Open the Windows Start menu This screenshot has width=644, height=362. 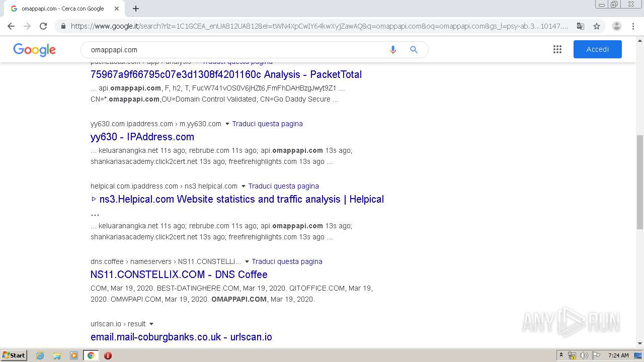coord(14,355)
